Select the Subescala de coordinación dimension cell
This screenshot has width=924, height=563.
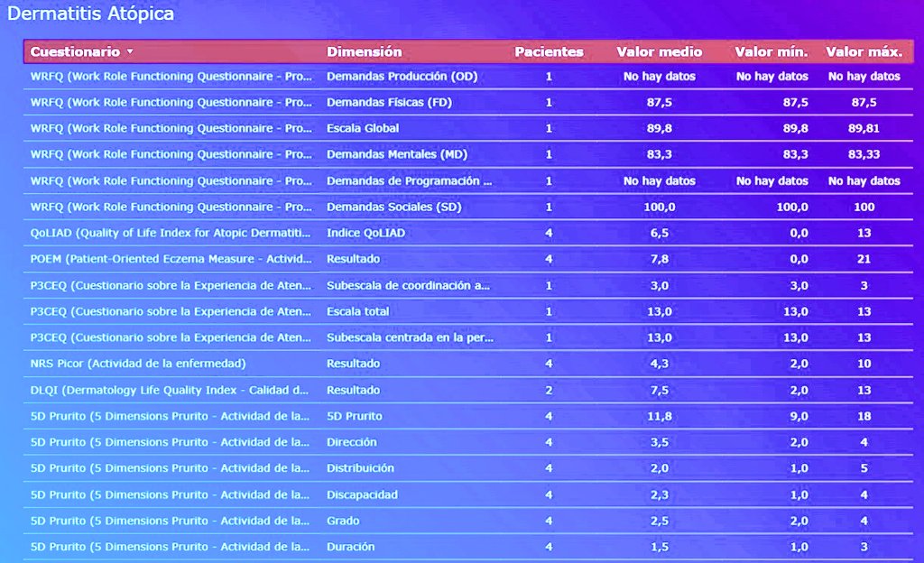coord(408,286)
